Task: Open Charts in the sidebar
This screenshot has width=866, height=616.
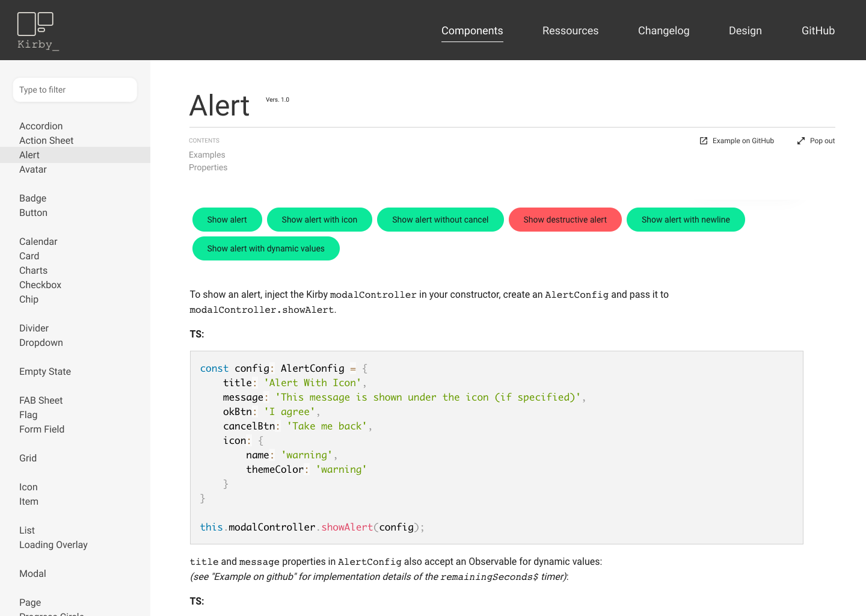Action: click(x=34, y=270)
